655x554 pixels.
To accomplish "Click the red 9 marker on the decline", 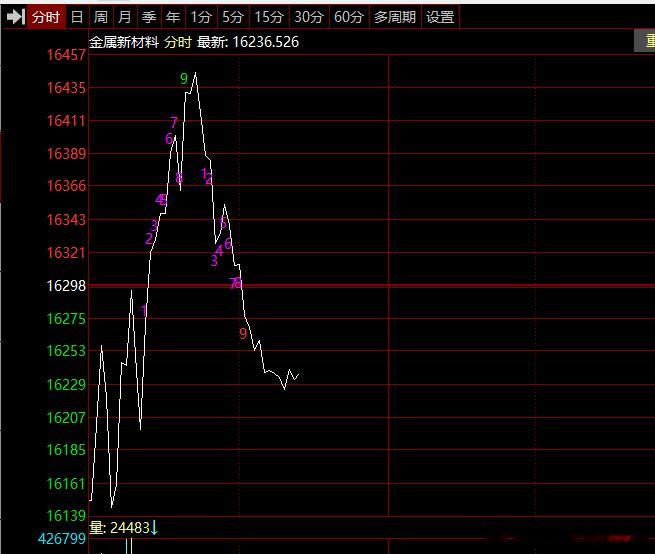I will coord(243,333).
